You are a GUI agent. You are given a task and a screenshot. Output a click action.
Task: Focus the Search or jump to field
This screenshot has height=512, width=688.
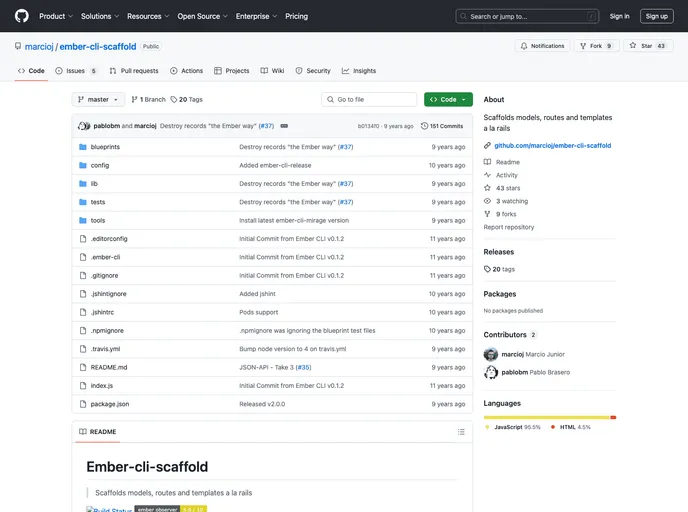[527, 16]
